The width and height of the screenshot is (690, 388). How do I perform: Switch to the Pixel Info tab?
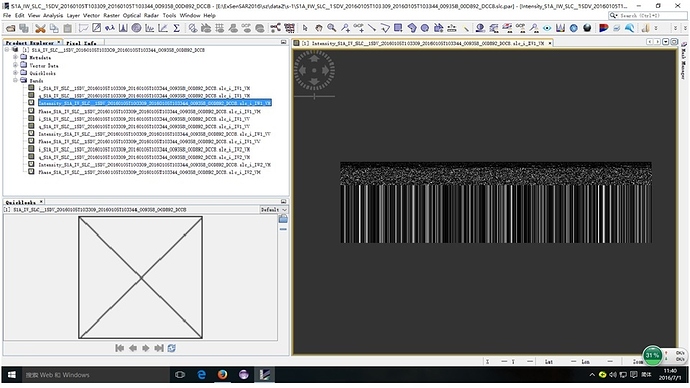(81, 43)
